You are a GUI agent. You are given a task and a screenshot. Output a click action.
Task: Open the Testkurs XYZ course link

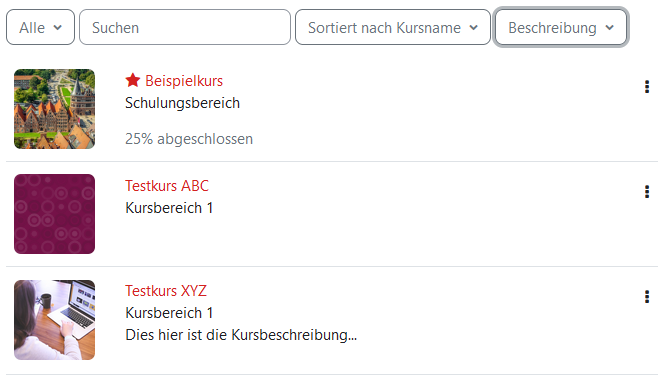pos(166,291)
